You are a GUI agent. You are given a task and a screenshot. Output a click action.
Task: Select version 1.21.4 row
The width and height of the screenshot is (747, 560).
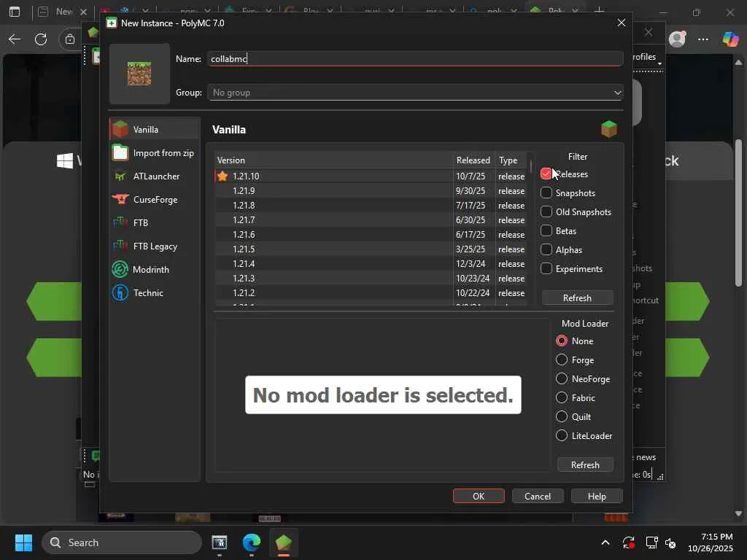[x=371, y=263]
